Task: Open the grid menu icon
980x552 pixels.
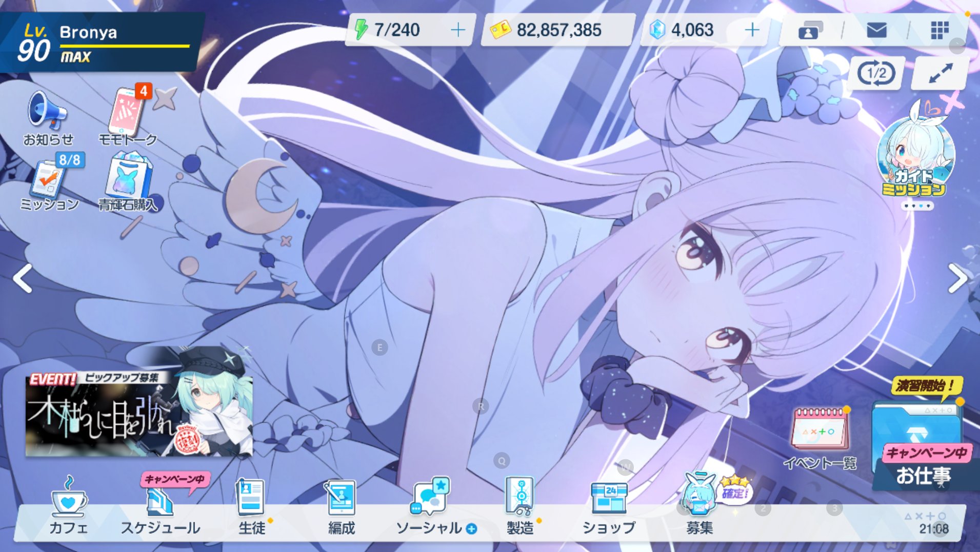Action: 939,31
